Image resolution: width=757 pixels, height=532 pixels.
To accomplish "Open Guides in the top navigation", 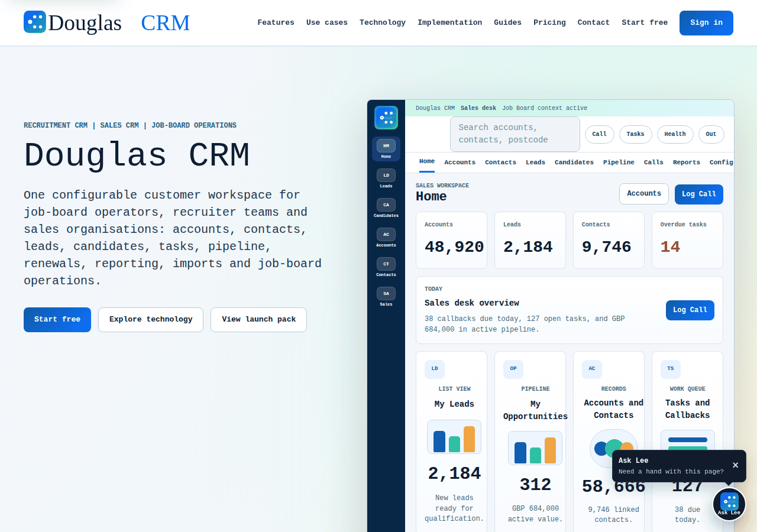I will click(x=507, y=22).
